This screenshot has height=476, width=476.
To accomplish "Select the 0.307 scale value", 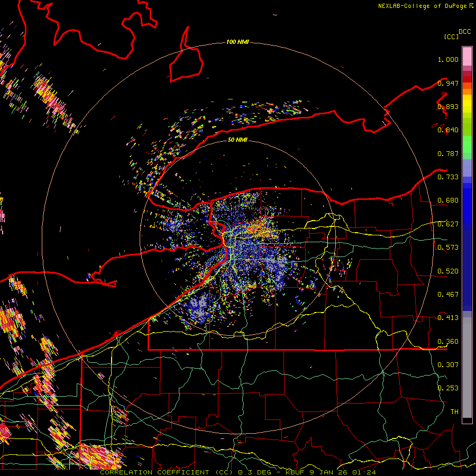I will pos(448,364).
